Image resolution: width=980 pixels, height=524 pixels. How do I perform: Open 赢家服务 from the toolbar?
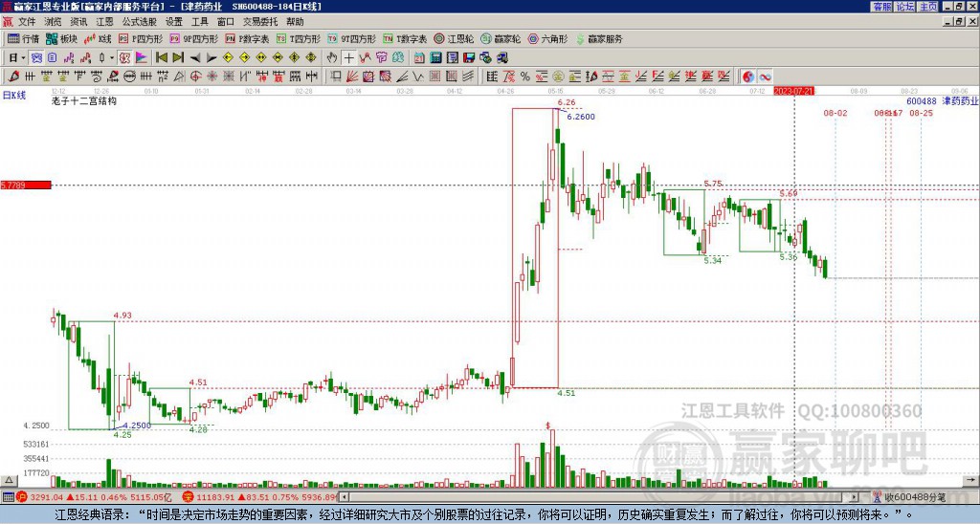point(599,38)
